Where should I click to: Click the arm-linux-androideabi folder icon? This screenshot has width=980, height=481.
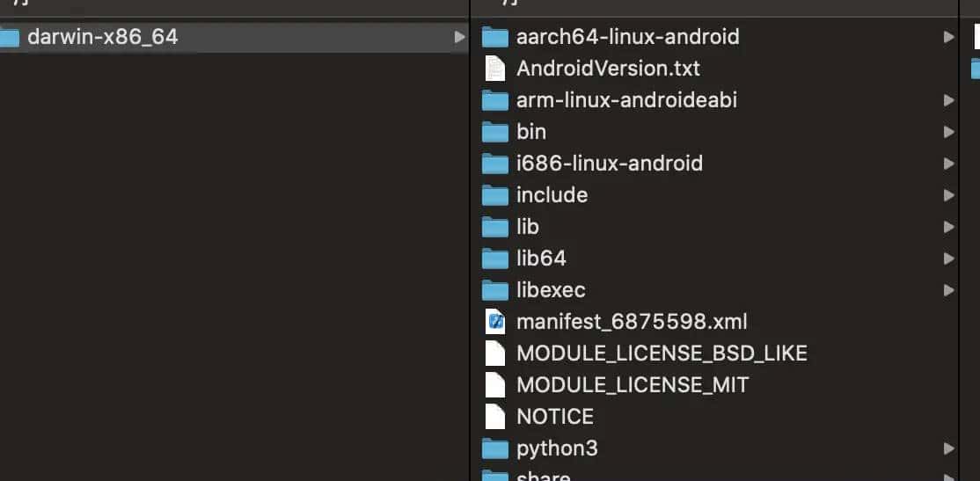495,100
